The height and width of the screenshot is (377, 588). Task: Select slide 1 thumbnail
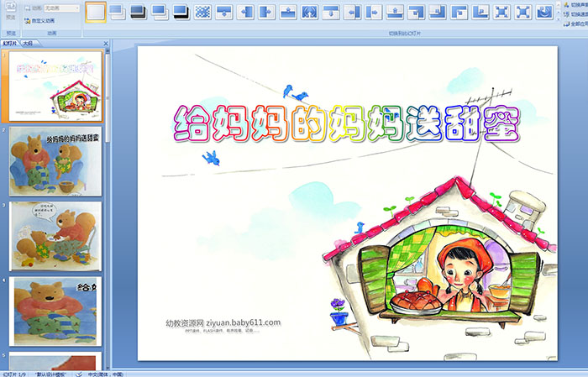55,86
